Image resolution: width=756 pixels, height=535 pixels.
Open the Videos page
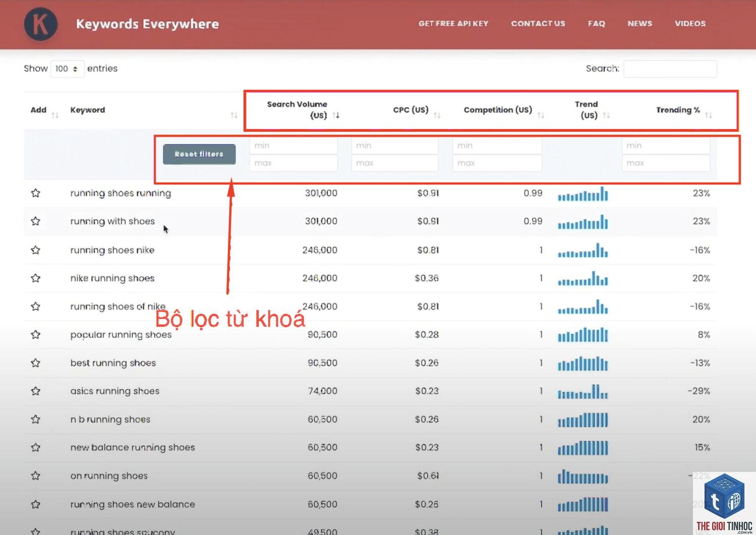click(x=690, y=24)
